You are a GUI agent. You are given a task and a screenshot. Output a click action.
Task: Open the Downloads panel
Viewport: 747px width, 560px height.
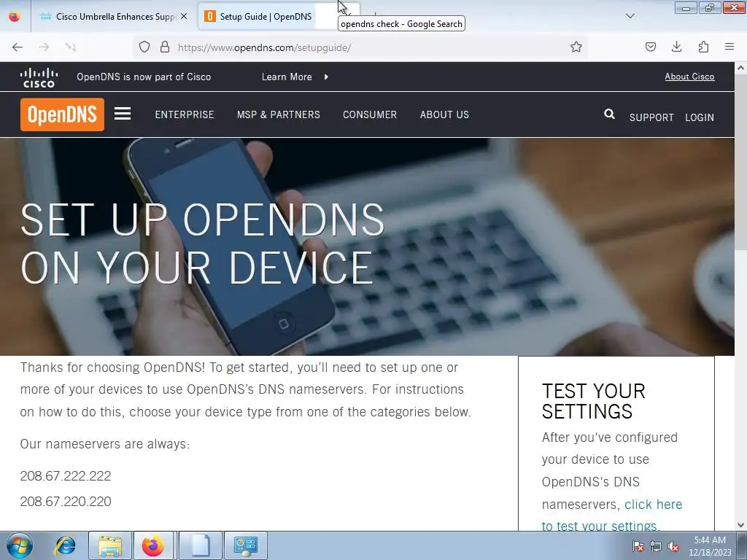[x=676, y=47]
